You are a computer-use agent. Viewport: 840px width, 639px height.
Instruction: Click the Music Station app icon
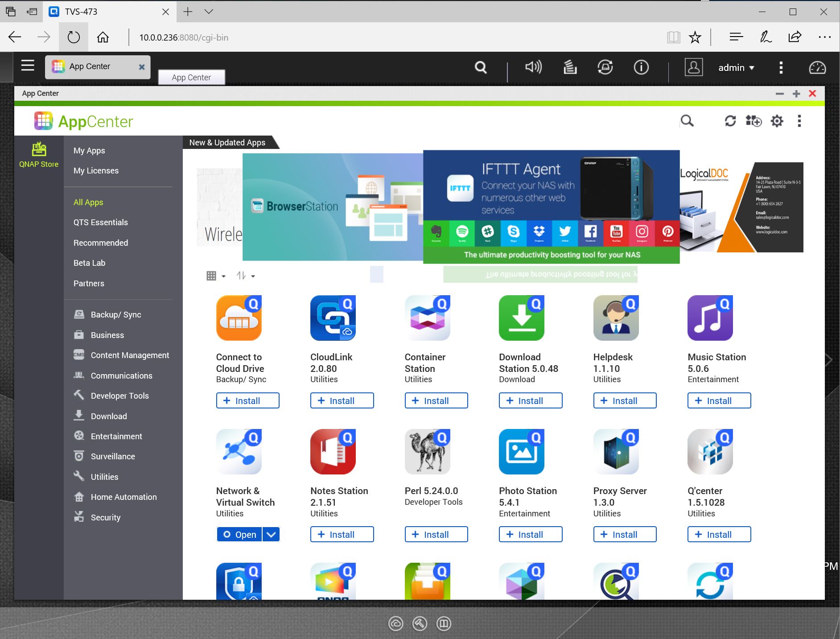(x=710, y=318)
